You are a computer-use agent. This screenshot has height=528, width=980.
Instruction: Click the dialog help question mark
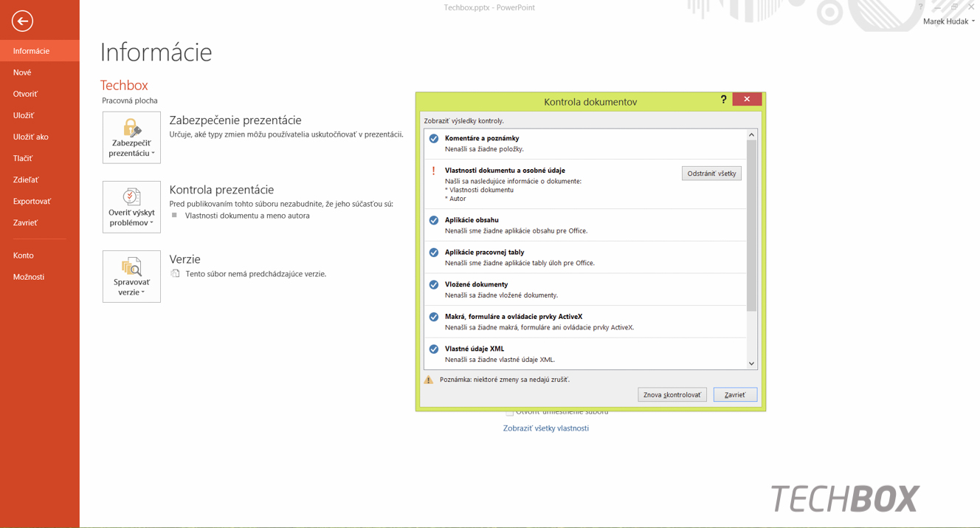pos(723,99)
